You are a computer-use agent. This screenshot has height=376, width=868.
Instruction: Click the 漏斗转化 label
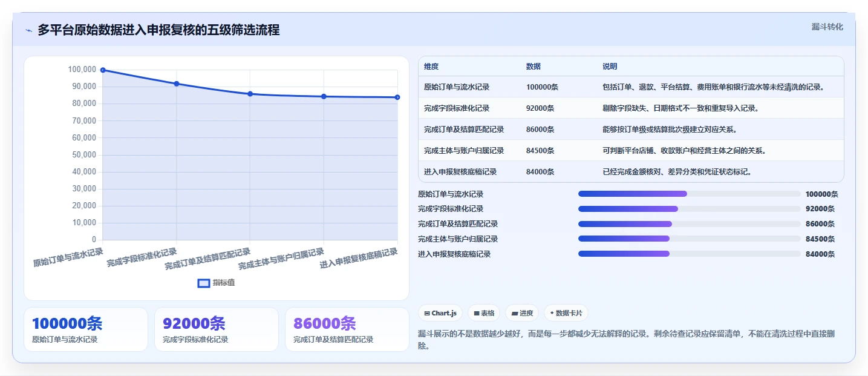(x=827, y=27)
